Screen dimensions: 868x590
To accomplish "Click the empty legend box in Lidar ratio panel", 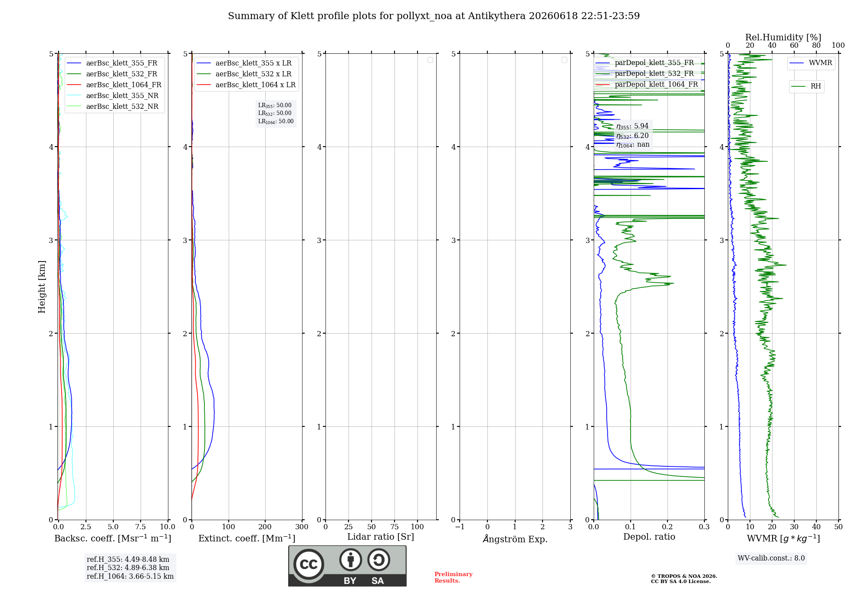I will pos(430,60).
